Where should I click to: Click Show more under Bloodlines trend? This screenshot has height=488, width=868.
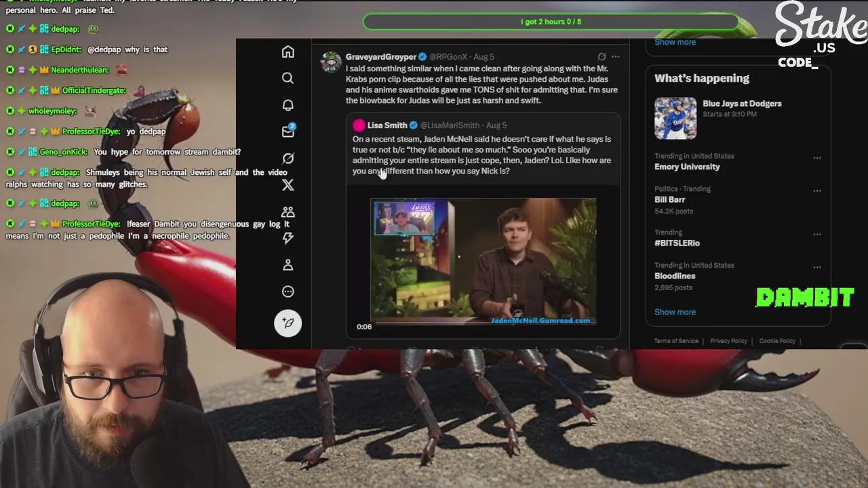tap(675, 312)
